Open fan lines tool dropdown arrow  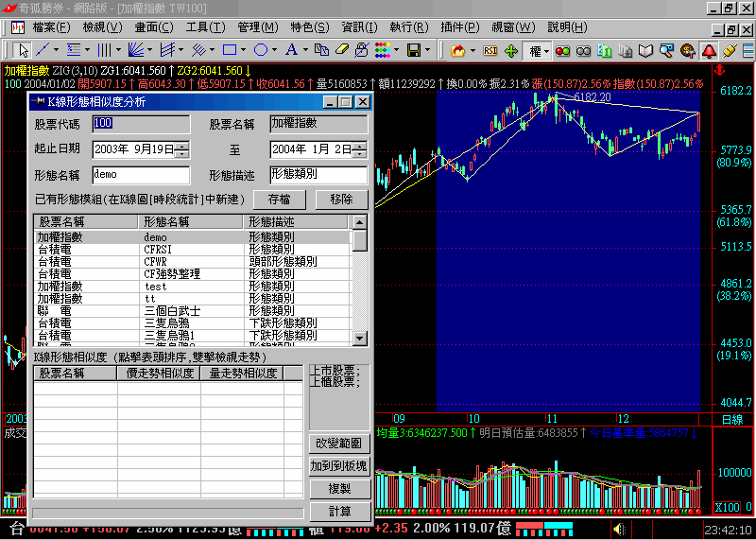(x=149, y=50)
